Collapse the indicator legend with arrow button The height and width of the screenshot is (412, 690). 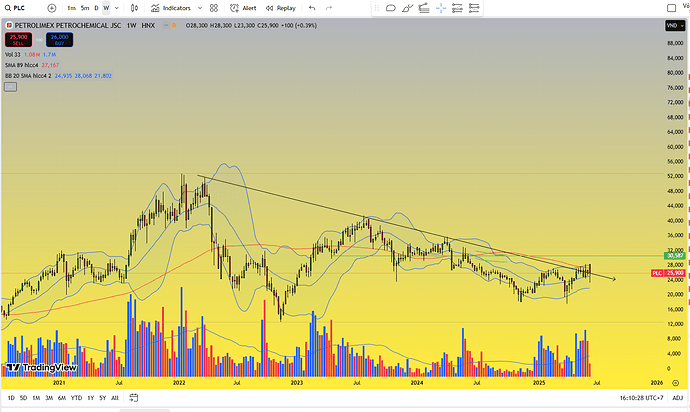point(11,87)
